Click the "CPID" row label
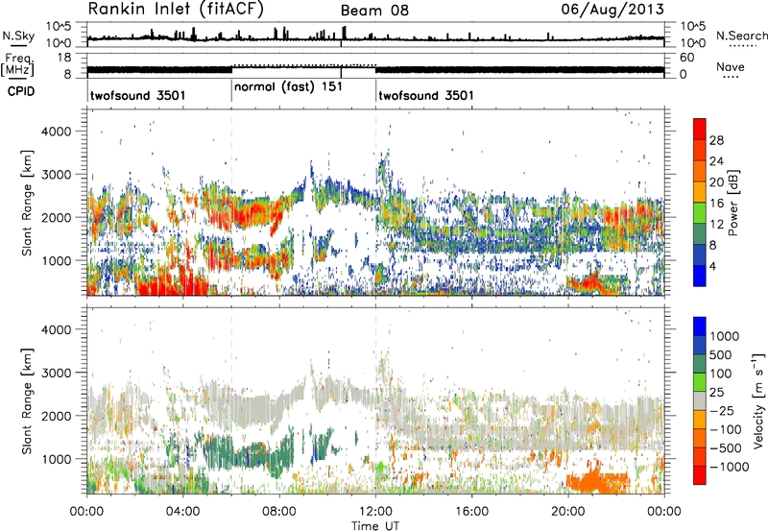This screenshot has height=532, width=768. (21, 91)
